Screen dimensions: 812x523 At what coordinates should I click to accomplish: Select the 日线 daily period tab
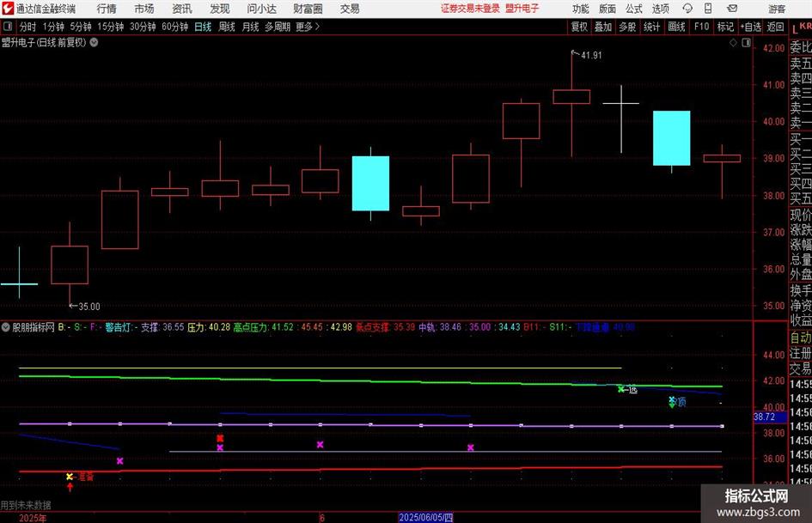click(x=203, y=27)
